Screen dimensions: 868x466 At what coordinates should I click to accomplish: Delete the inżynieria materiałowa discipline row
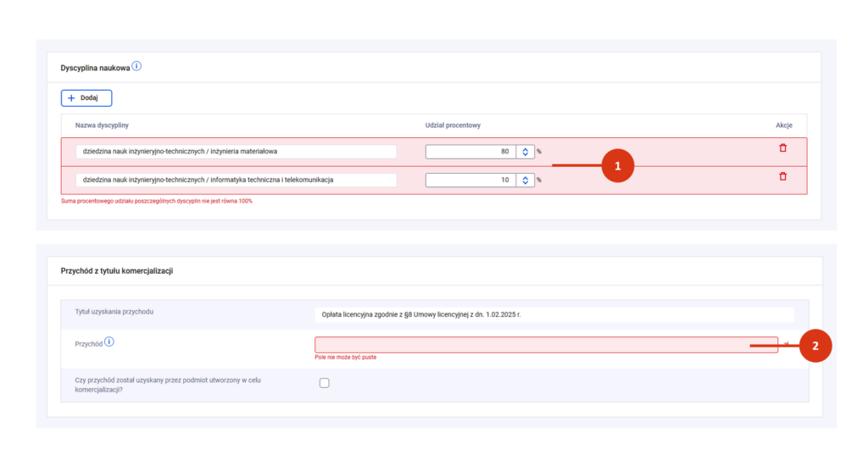(x=782, y=148)
